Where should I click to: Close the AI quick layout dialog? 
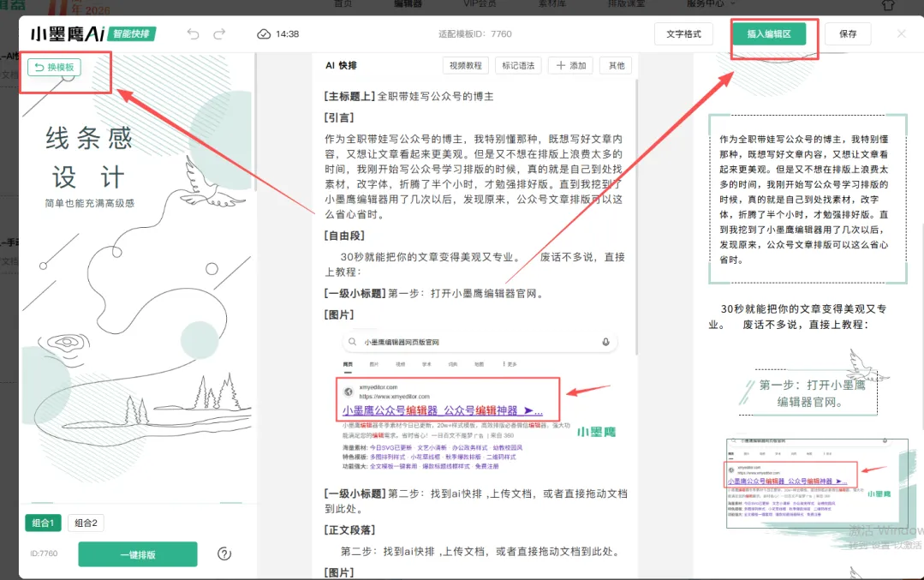tap(901, 33)
